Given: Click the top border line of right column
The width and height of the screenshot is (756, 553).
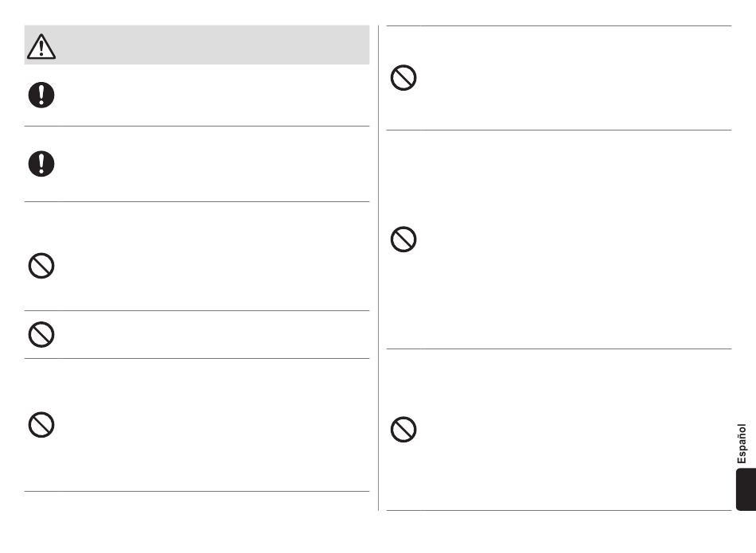Looking at the screenshot, I should tap(559, 25).
